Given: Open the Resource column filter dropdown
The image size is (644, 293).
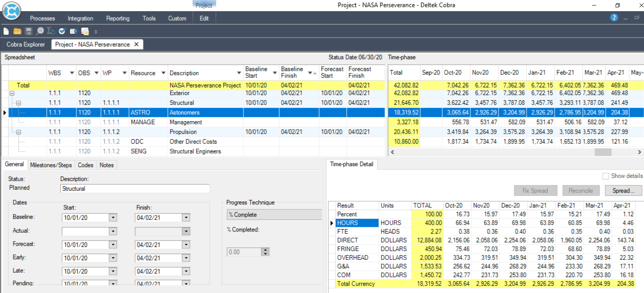Looking at the screenshot, I should click(x=163, y=73).
